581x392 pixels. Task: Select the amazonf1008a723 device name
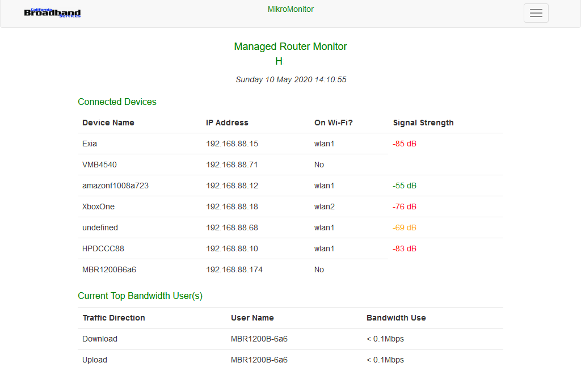point(115,186)
